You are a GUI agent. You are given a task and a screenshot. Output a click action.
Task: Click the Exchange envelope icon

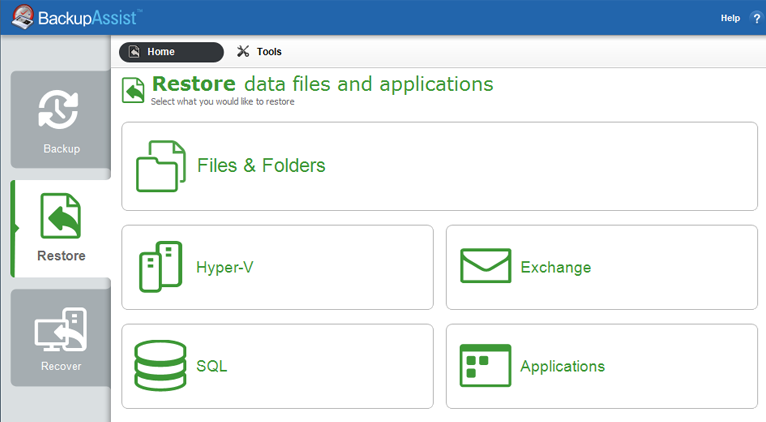[485, 267]
